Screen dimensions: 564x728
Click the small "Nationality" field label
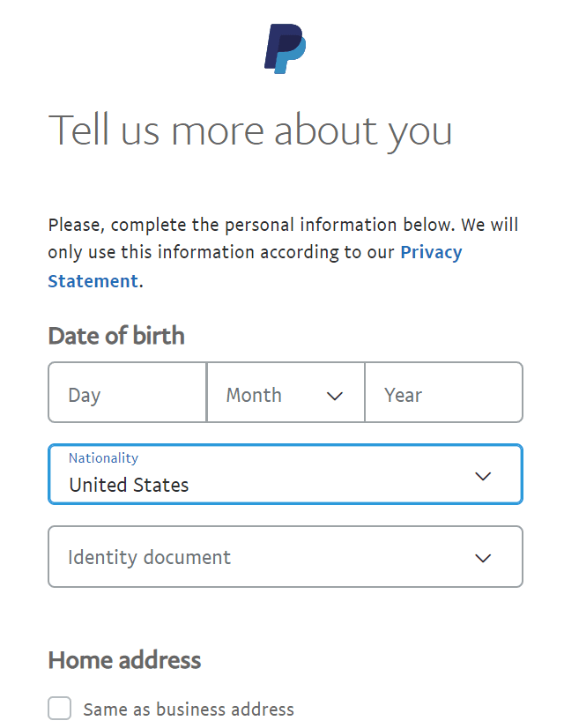click(x=103, y=458)
